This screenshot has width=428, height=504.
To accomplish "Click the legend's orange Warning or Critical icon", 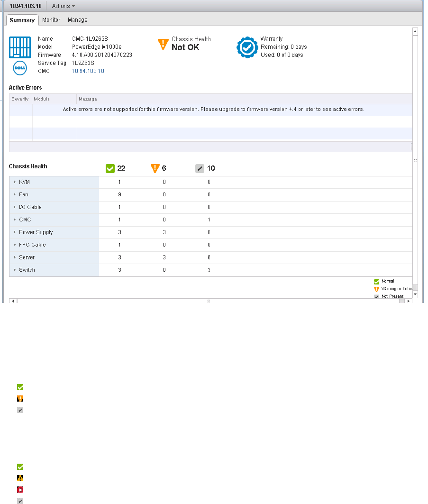I will pos(377,289).
